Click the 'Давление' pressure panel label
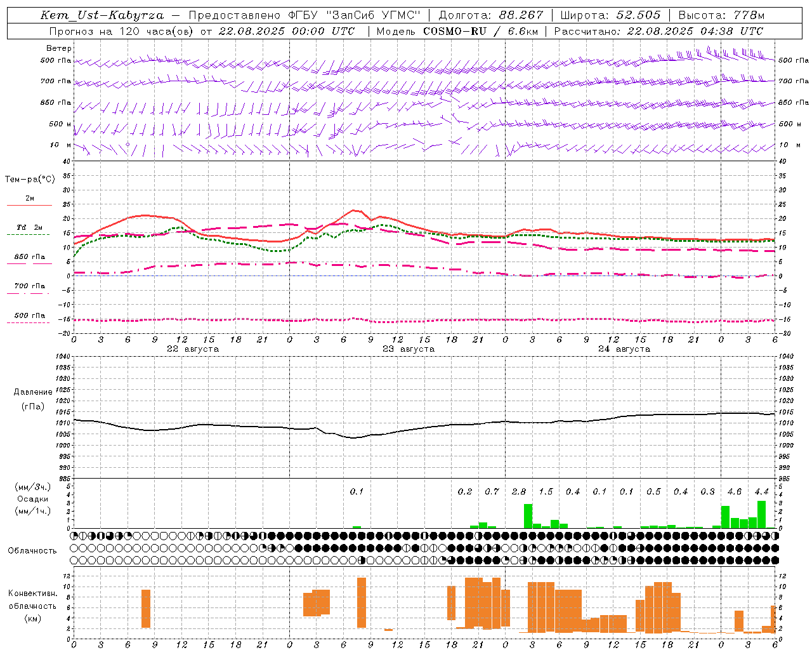This screenshot has width=812, height=650. tap(33, 392)
